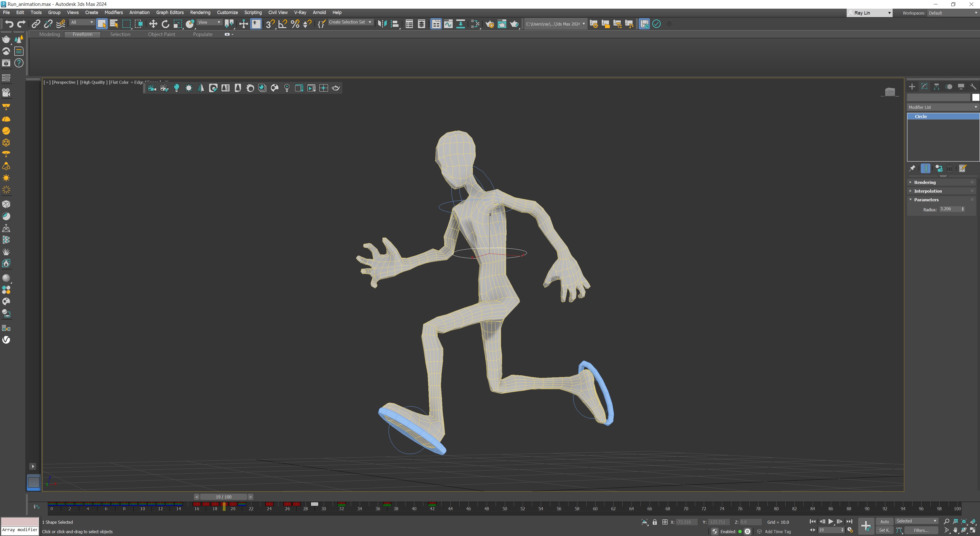The width and height of the screenshot is (980, 536).
Task: Activate the Select and Rotate tool
Action: point(165,24)
